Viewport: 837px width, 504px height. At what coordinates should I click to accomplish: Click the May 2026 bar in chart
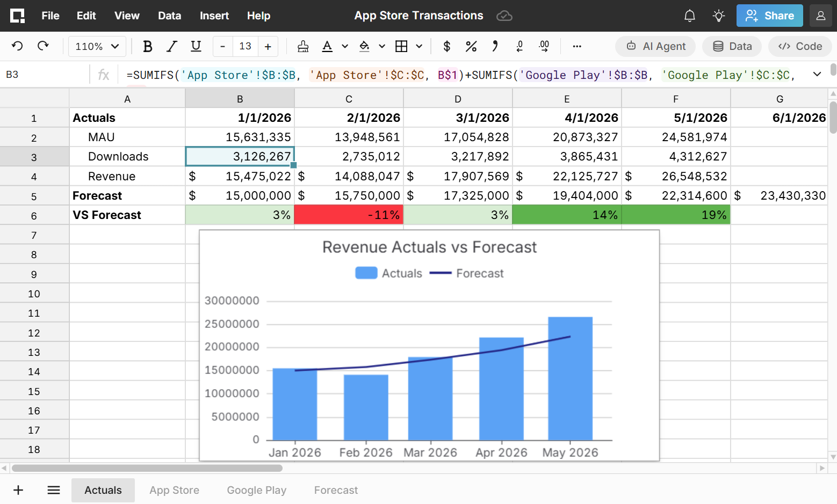[570, 378]
